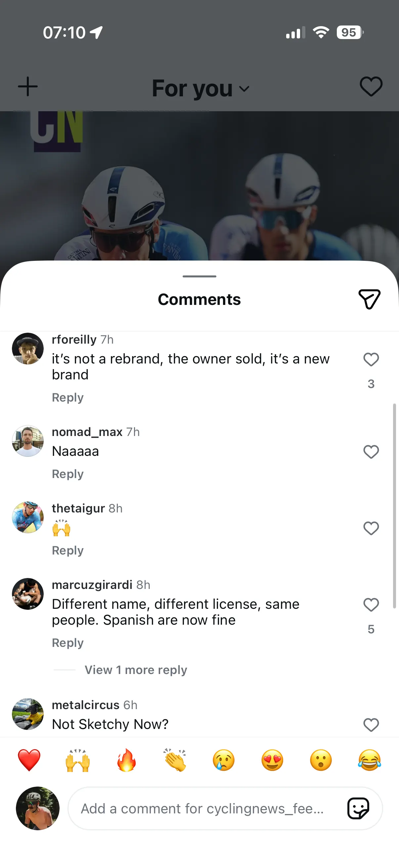
Task: Expand the For you feed dropdown
Action: (201, 88)
